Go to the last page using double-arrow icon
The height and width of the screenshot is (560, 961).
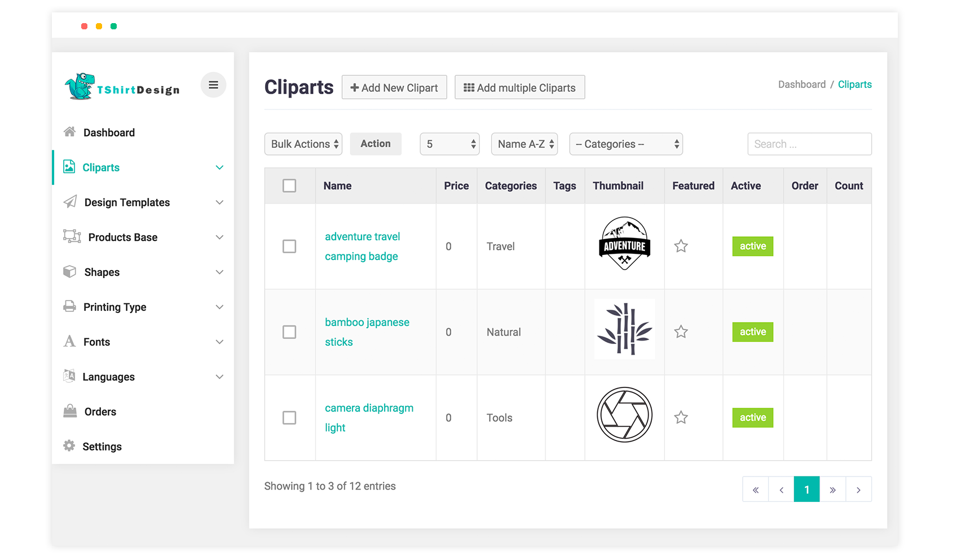point(832,490)
